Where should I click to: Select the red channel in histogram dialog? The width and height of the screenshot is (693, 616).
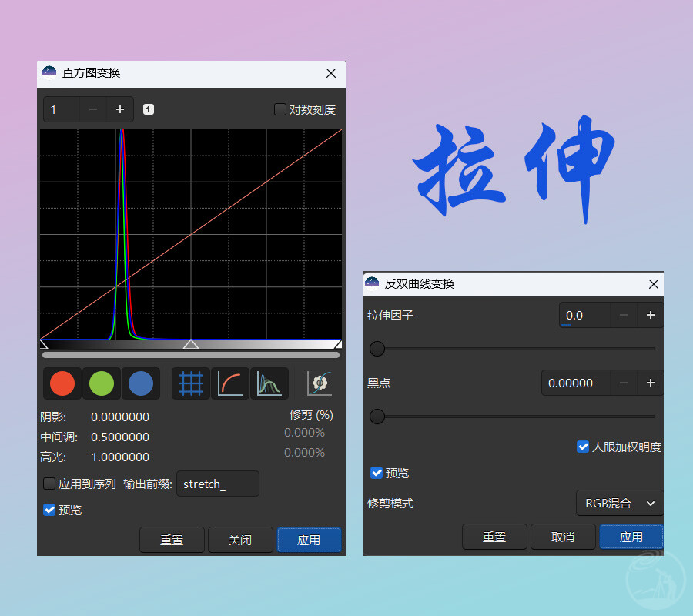tap(62, 383)
